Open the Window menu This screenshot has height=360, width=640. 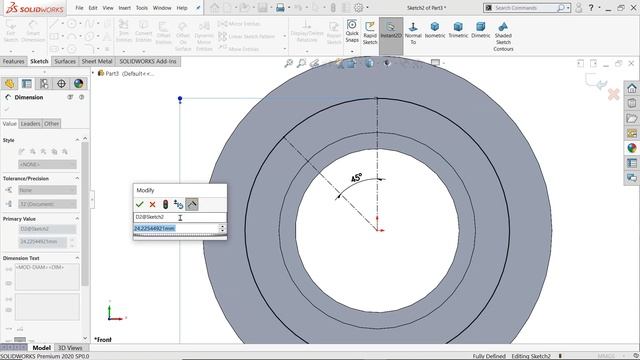[162, 8]
